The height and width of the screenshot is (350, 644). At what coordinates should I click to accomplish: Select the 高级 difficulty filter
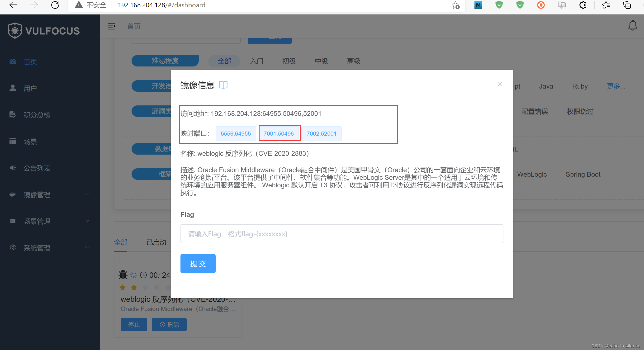click(354, 61)
